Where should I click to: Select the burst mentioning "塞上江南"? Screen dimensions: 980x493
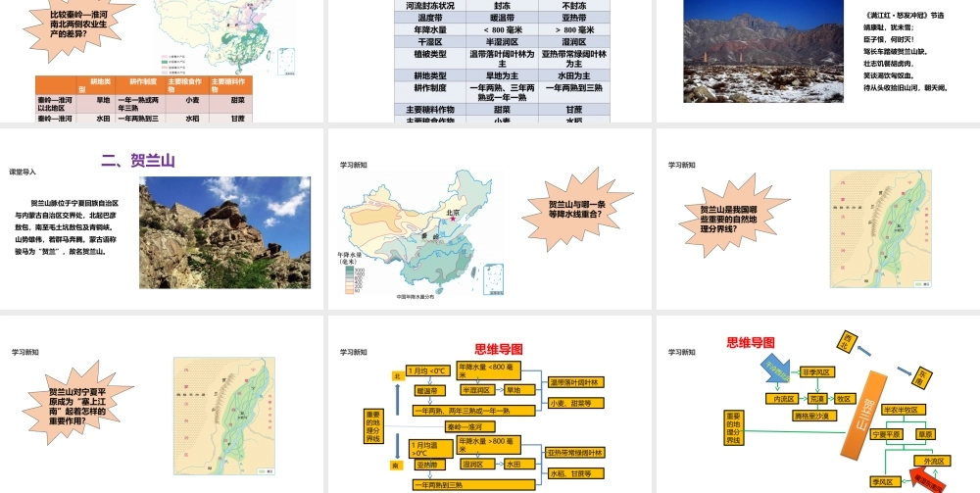[x=77, y=403]
